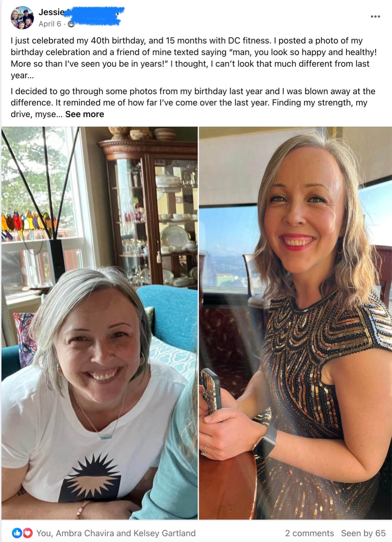This screenshot has height=542, width=392.
Task: Open the three-dot post options menu
Action: 375,17
